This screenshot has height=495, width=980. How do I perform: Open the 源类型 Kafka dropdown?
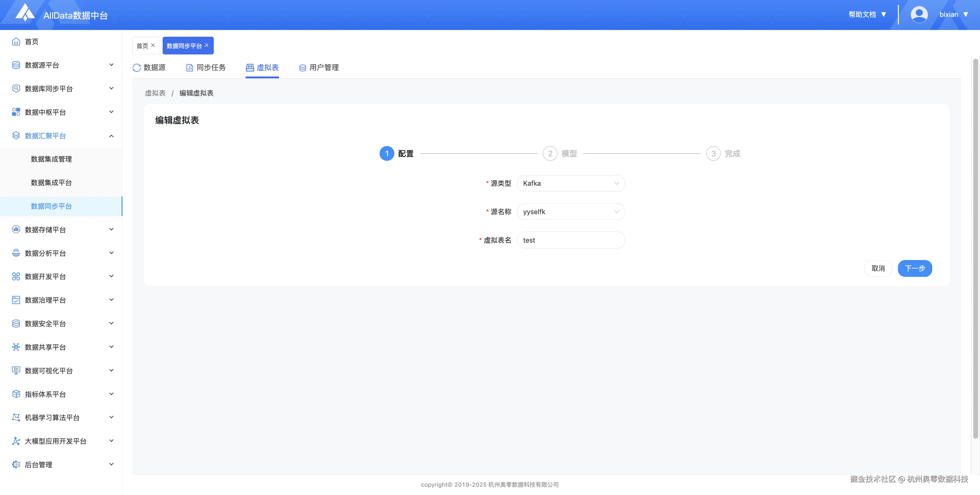[x=571, y=183]
